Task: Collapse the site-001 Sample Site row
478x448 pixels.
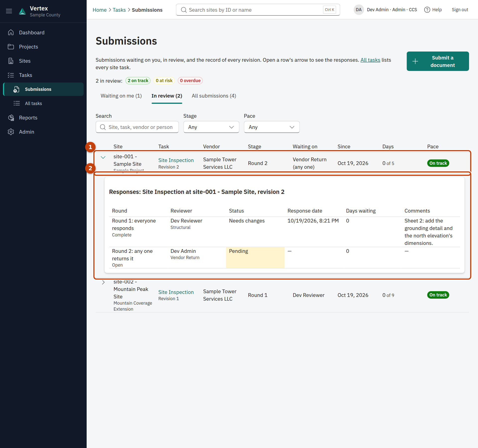Action: click(x=103, y=157)
